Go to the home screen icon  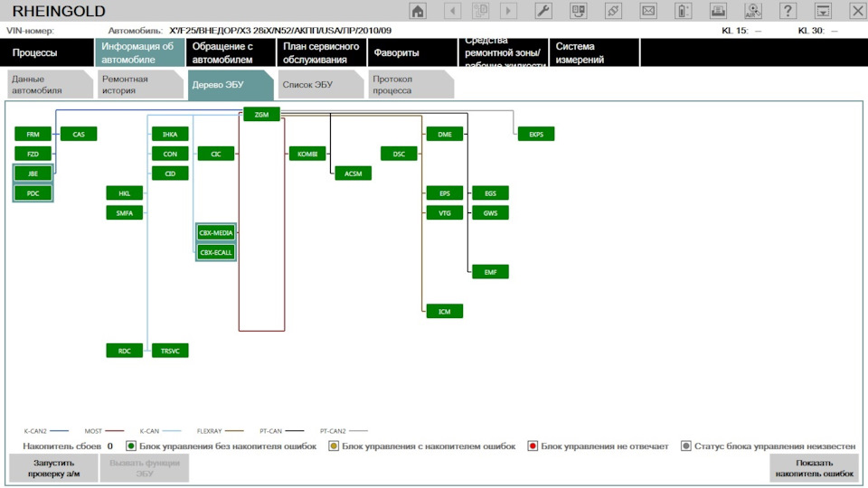418,11
